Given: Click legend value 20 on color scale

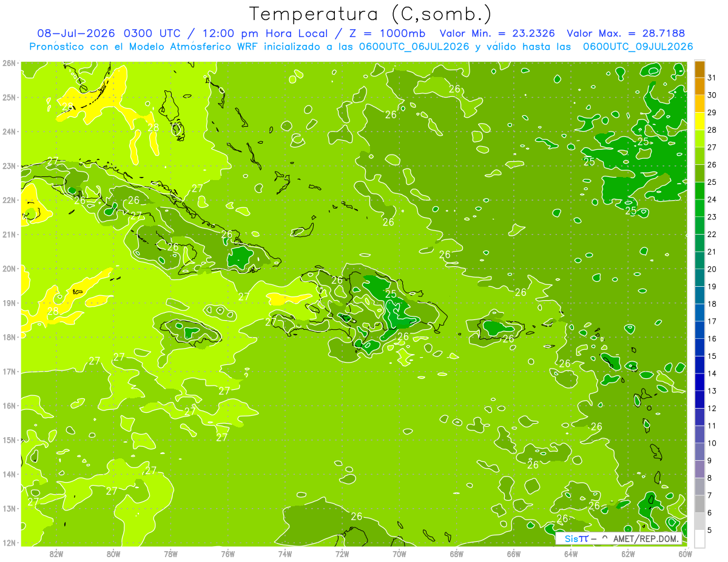Looking at the screenshot, I should coord(712,269).
